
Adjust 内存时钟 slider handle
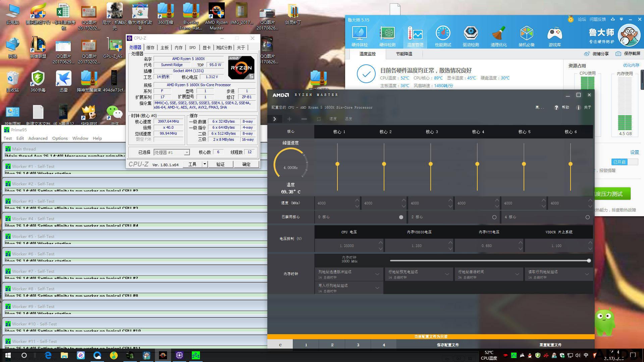pyautogui.click(x=589, y=261)
